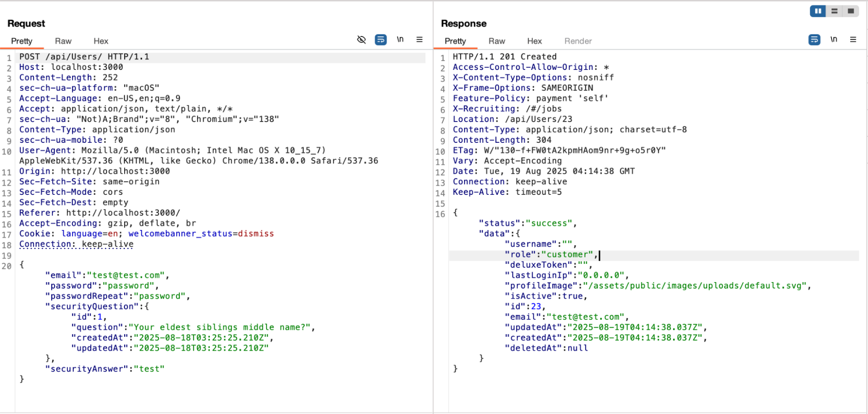Select side-by-side layout icon

coord(818,11)
